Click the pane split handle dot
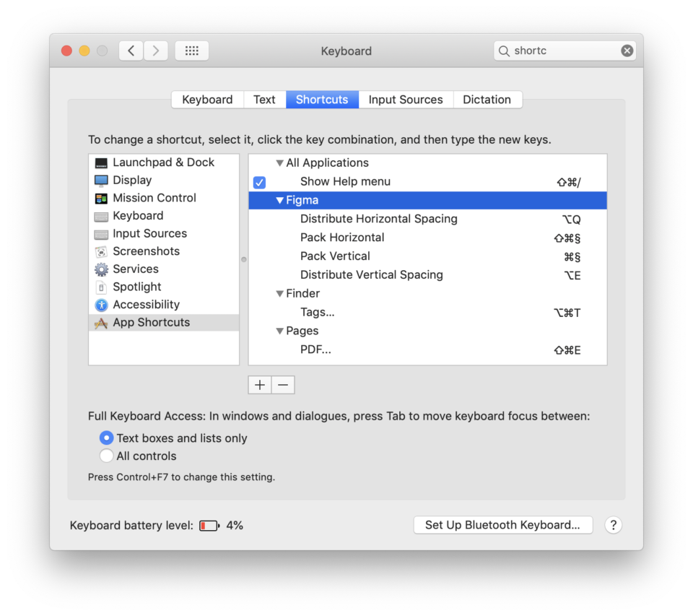Image resolution: width=693 pixels, height=616 pixels. pyautogui.click(x=244, y=259)
